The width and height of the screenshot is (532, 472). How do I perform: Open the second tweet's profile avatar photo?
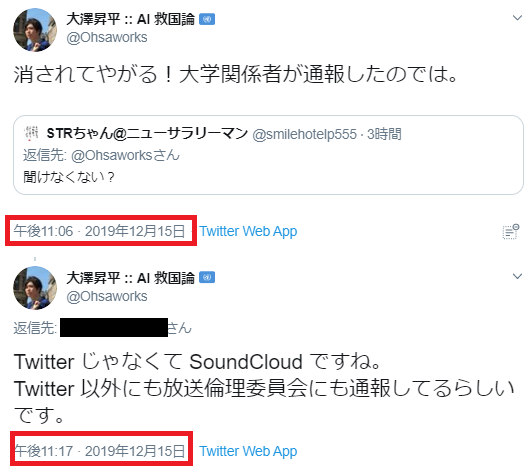pyautogui.click(x=35, y=288)
